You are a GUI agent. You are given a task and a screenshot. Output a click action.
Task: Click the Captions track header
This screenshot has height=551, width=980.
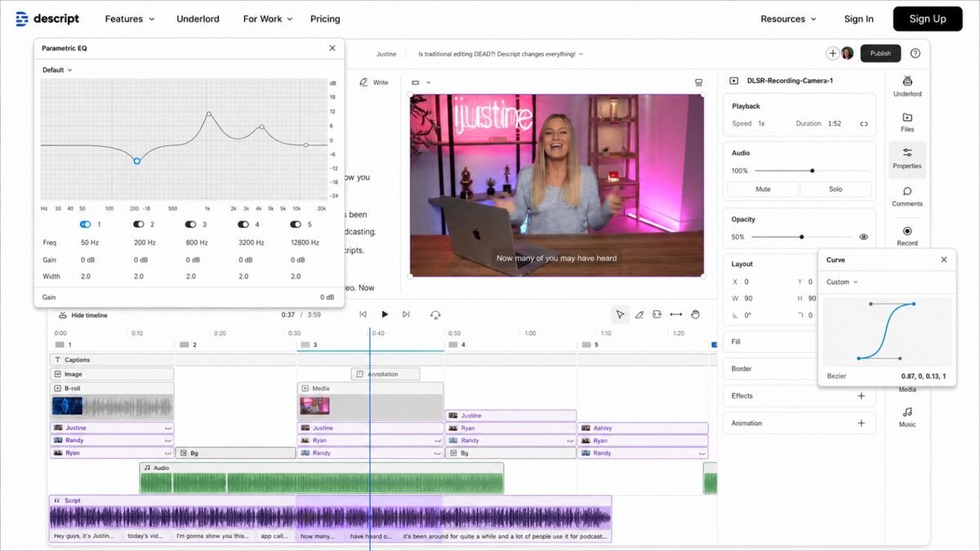[112, 360]
